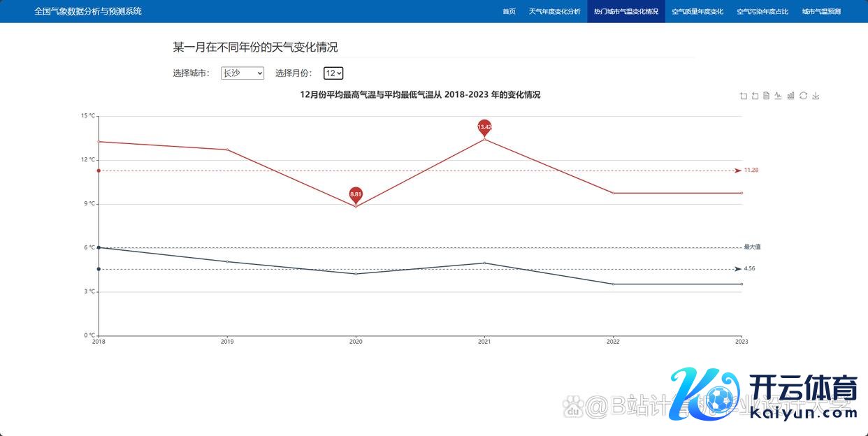The image size is (868, 436).
Task: Click the restore chart refresh icon
Action: click(803, 96)
